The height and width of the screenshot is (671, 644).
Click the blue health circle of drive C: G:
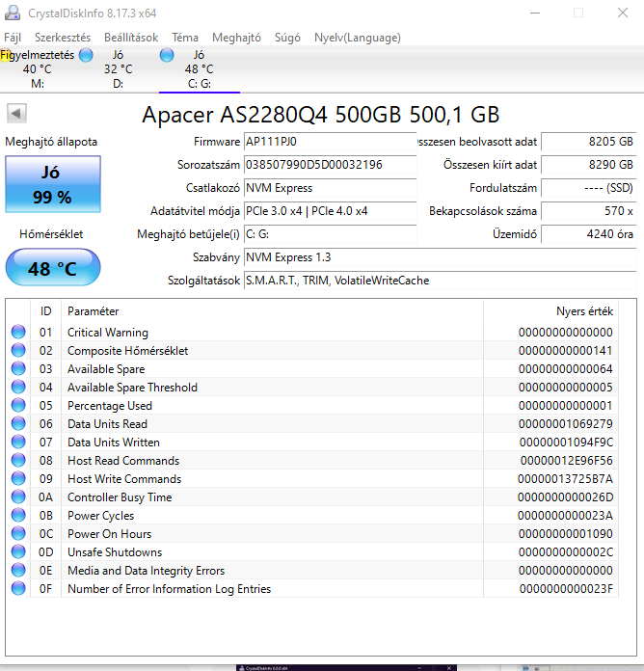point(167,55)
